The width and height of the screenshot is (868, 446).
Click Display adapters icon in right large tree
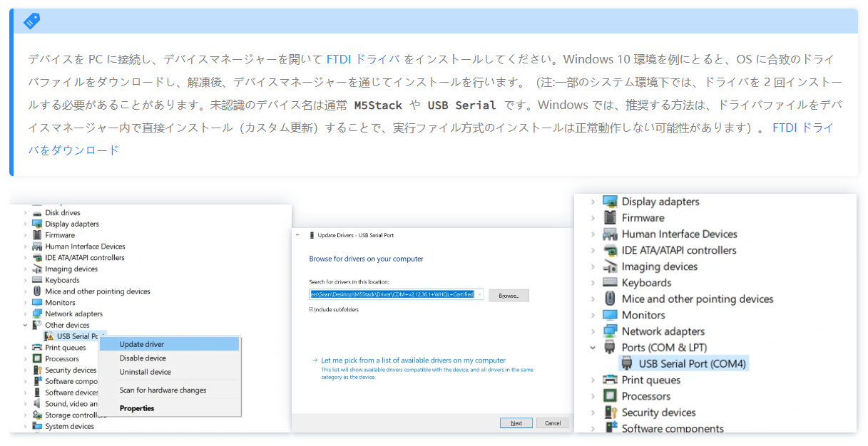coord(610,202)
